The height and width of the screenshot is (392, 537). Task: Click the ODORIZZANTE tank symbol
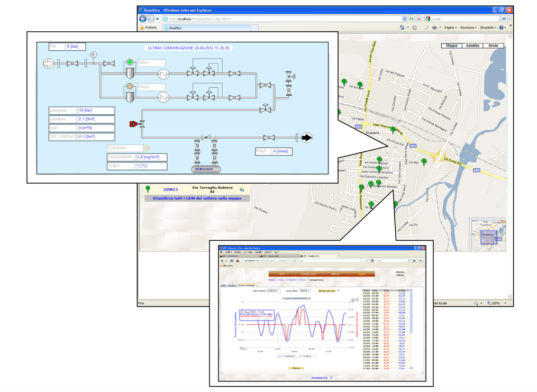tap(205, 169)
